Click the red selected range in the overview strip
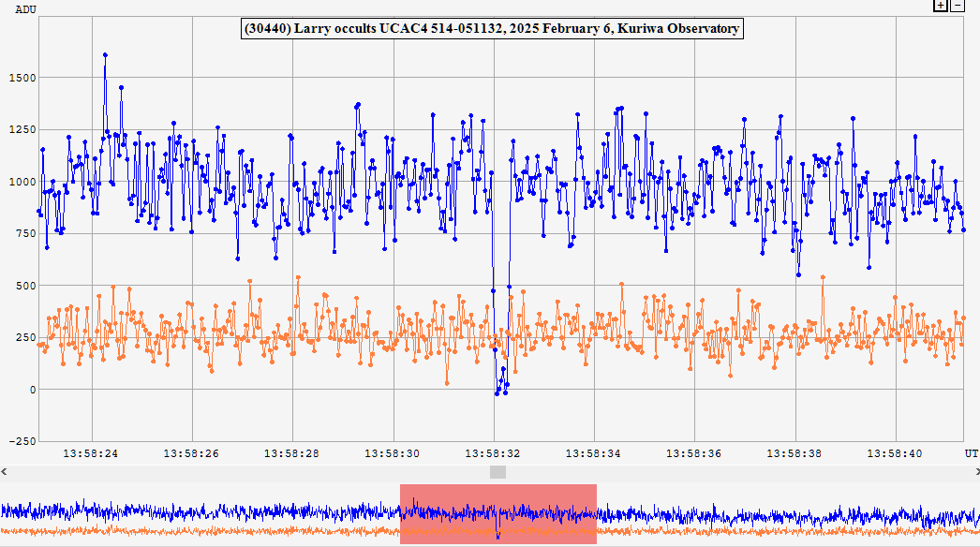The width and height of the screenshot is (980, 547). 498,514
